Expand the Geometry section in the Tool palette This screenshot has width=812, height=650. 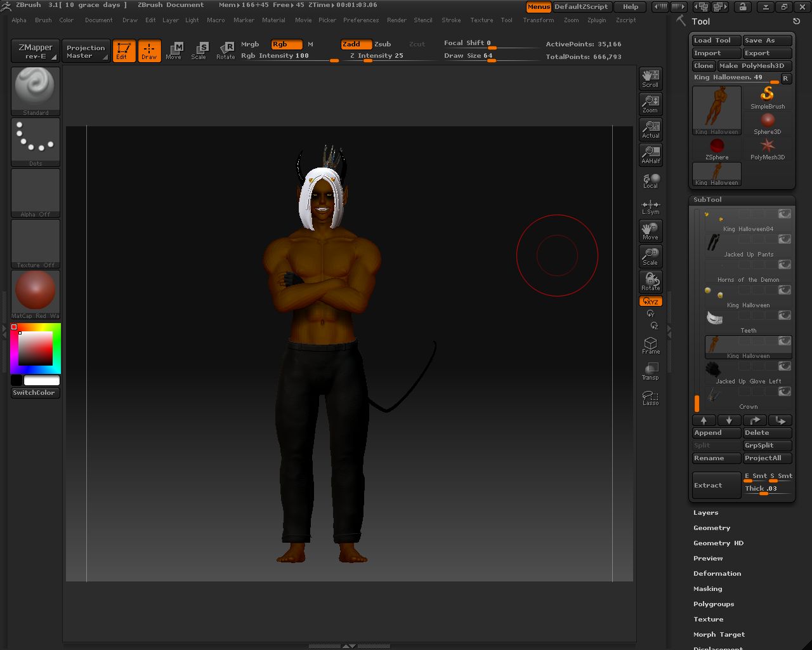712,527
